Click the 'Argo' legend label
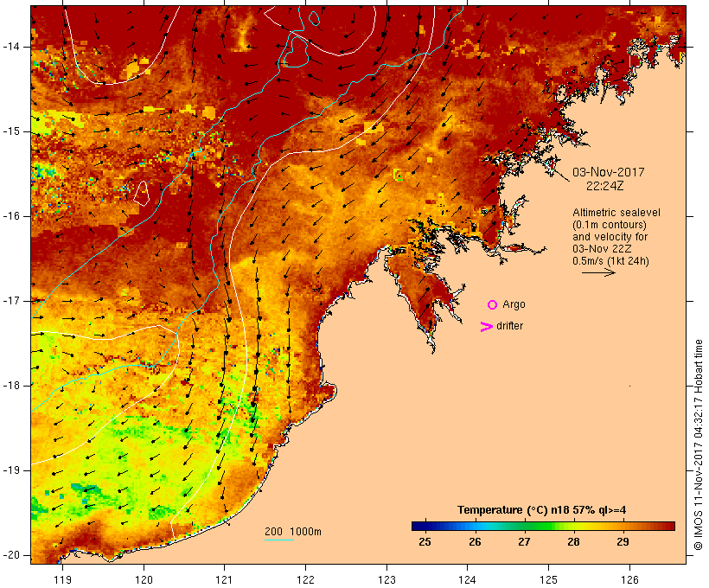This screenshot has height=588, width=709. pyautogui.click(x=514, y=304)
